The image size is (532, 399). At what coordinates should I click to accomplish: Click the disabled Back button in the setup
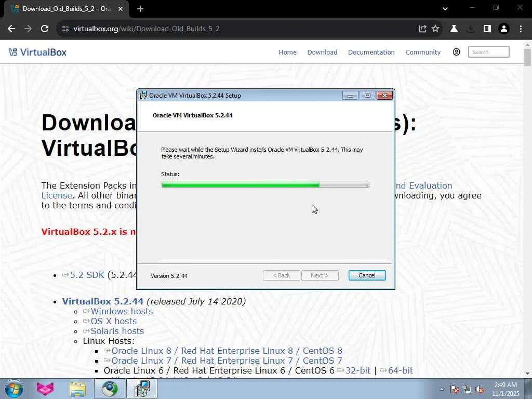(281, 275)
